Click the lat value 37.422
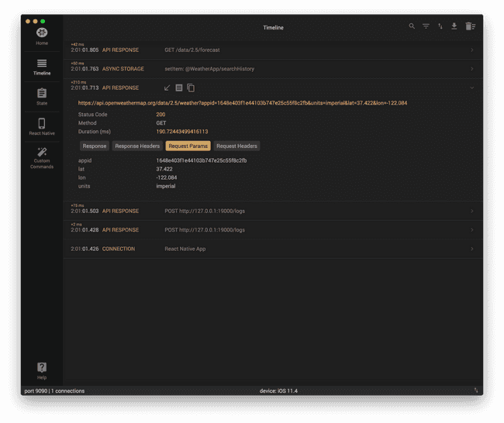 (164, 169)
